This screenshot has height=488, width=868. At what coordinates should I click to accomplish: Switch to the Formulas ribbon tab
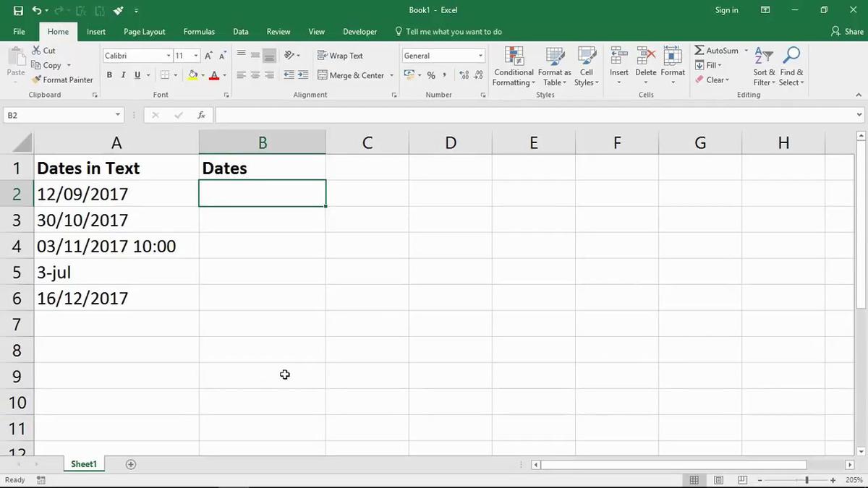(x=199, y=31)
